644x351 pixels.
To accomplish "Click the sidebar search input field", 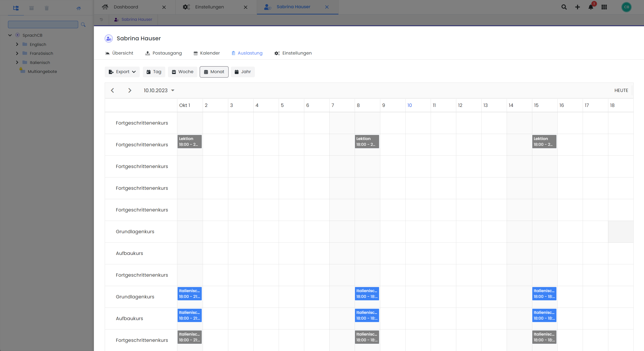I will pos(43,25).
